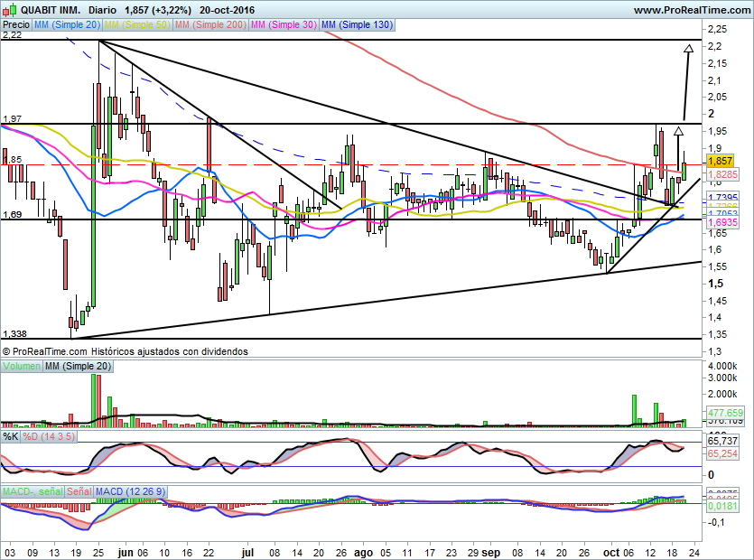The height and width of the screenshot is (560, 754).
Task: Open the MM (Simple 200) indicator label
Action: coord(210,25)
